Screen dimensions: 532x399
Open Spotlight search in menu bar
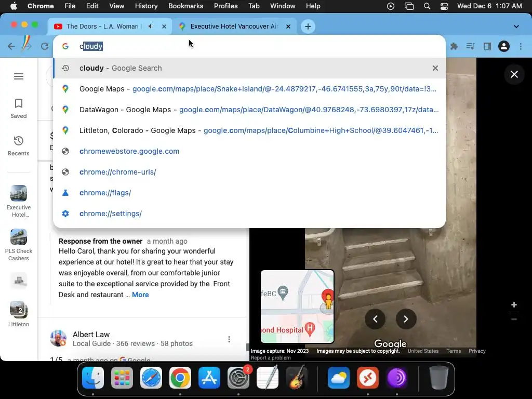[x=427, y=6]
